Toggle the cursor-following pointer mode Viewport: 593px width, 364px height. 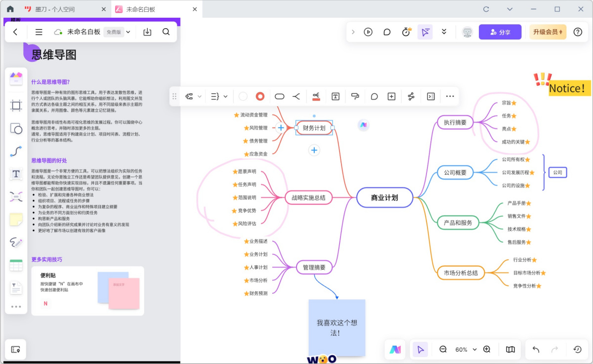pos(424,32)
